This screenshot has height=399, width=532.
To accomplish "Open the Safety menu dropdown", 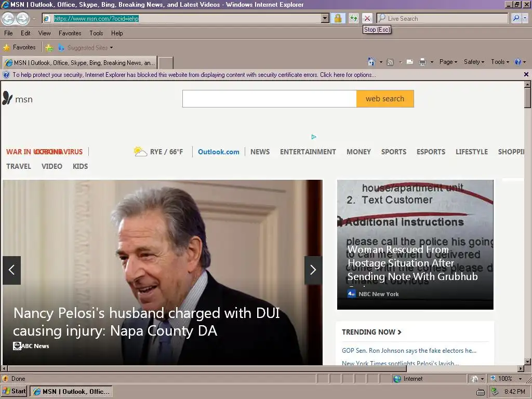I will click(474, 62).
